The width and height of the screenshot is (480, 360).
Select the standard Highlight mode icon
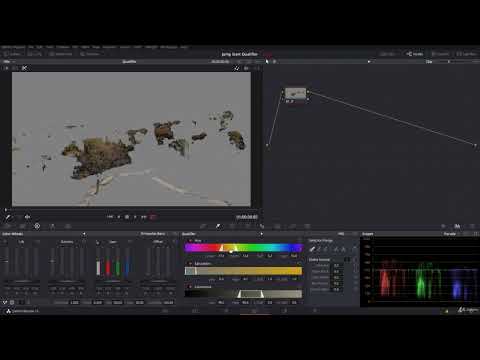pos(237,68)
